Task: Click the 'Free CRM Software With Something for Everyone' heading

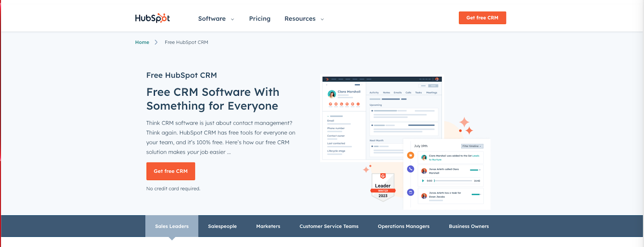Action: [213, 99]
